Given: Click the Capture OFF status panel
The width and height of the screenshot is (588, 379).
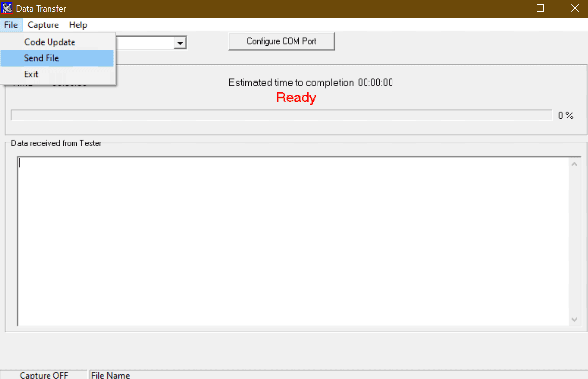Looking at the screenshot, I should pos(44,375).
